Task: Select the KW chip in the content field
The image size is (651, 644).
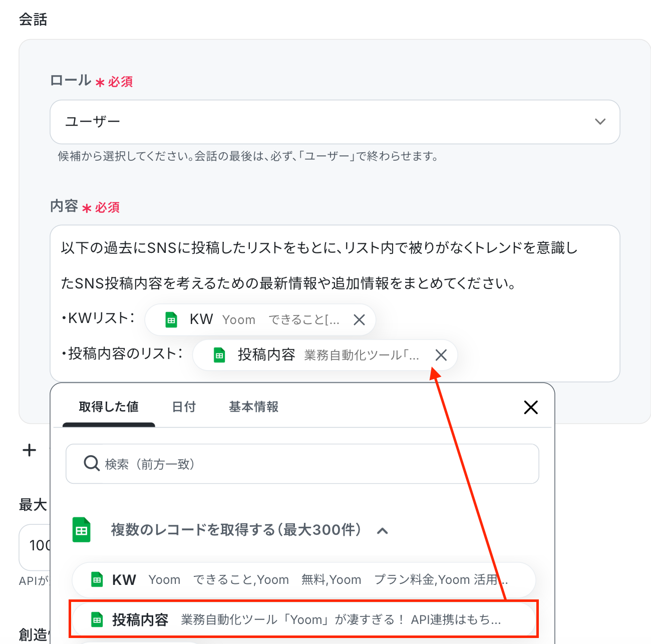Action: click(260, 319)
